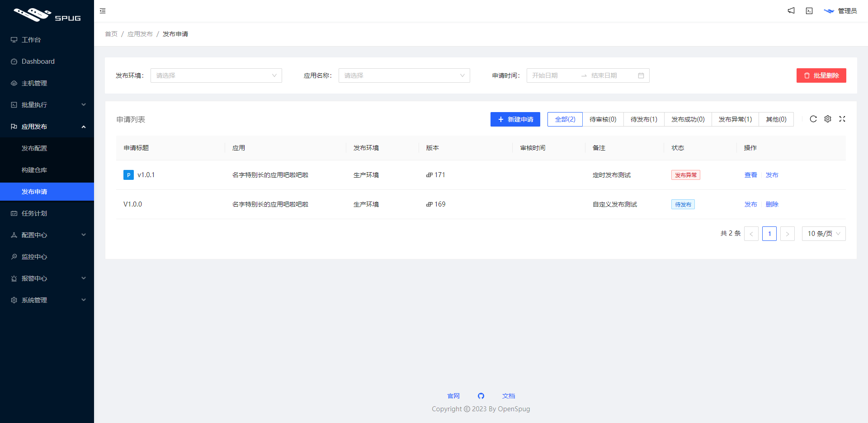Select the 待审核(0) filter

coord(603,119)
